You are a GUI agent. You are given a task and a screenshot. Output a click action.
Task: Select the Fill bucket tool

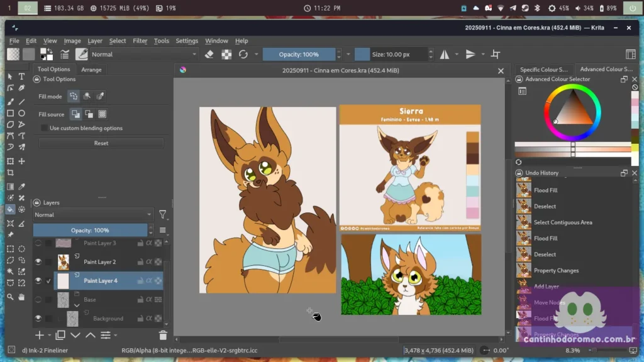[x=10, y=209]
